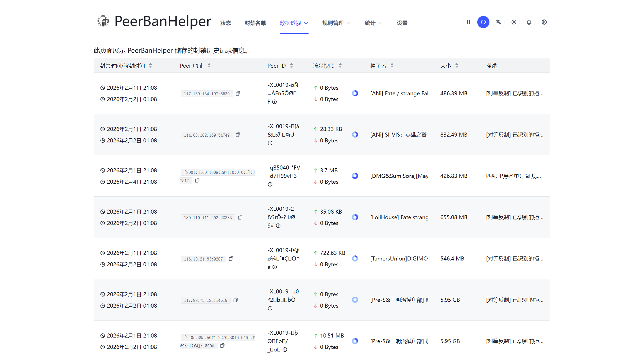Image resolution: width=644 pixels, height=354 pixels.
Task: Toggle the light/dark theme sun icon
Action: 514,22
